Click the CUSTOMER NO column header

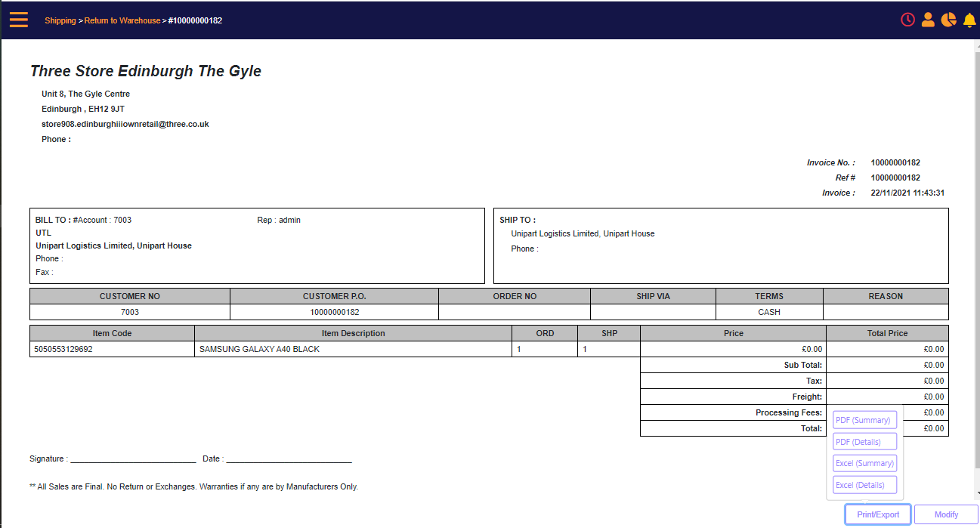(130, 296)
